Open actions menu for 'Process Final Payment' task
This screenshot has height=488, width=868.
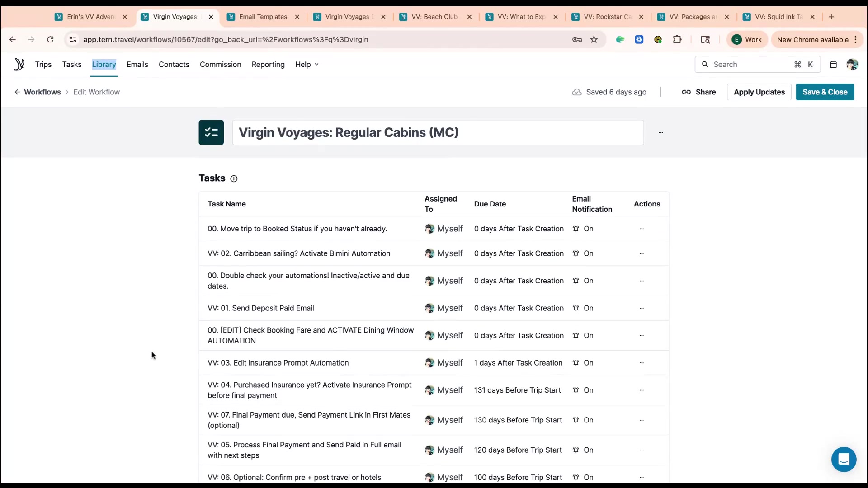click(x=642, y=450)
